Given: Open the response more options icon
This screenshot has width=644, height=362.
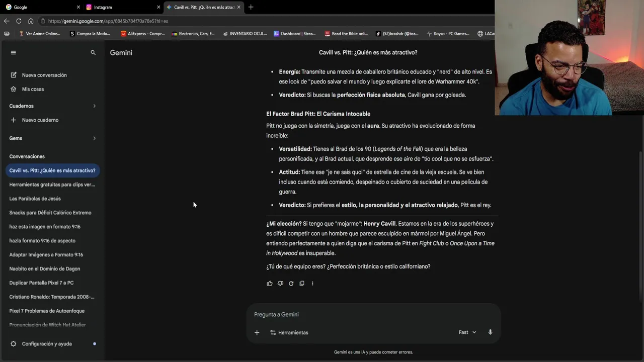Looking at the screenshot, I should tap(312, 284).
